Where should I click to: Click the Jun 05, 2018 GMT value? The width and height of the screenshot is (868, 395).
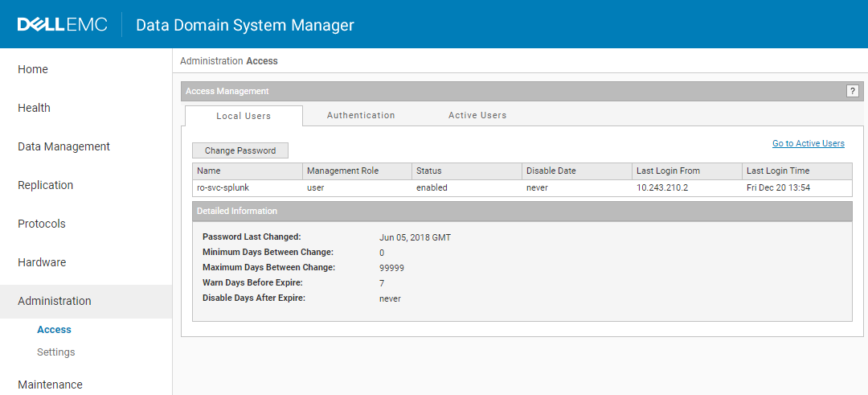416,237
